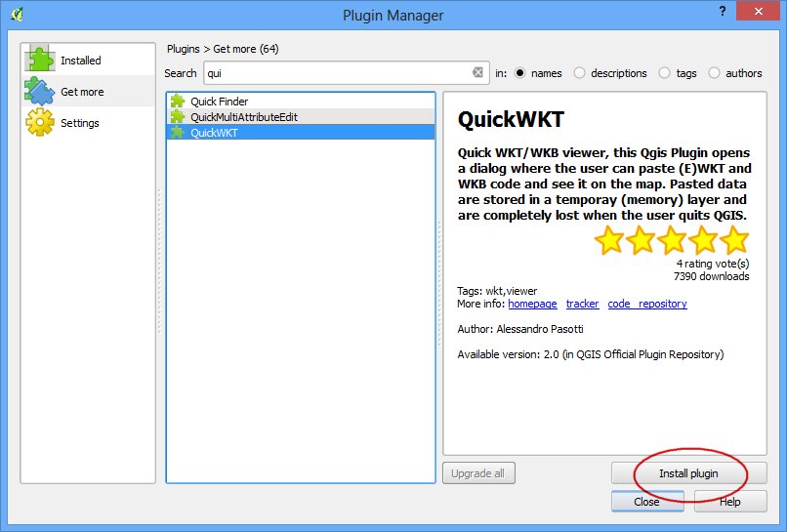787x532 pixels.
Task: Click the 7390 downloads text
Action: (711, 276)
